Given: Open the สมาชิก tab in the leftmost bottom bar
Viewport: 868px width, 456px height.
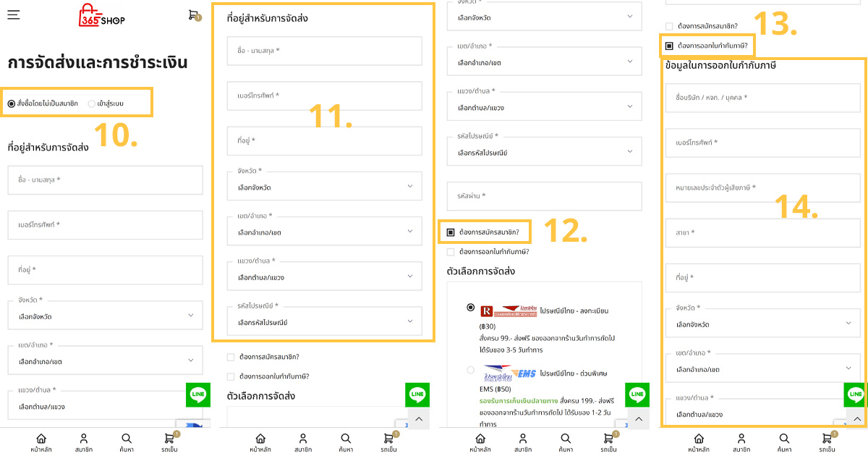Looking at the screenshot, I should coord(84,439).
